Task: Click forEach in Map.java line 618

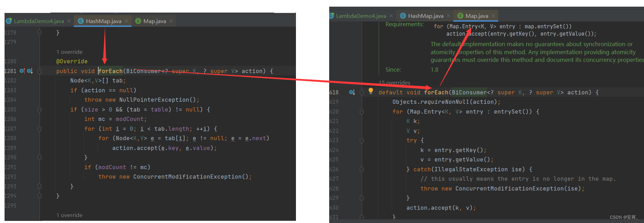Action: [436, 93]
